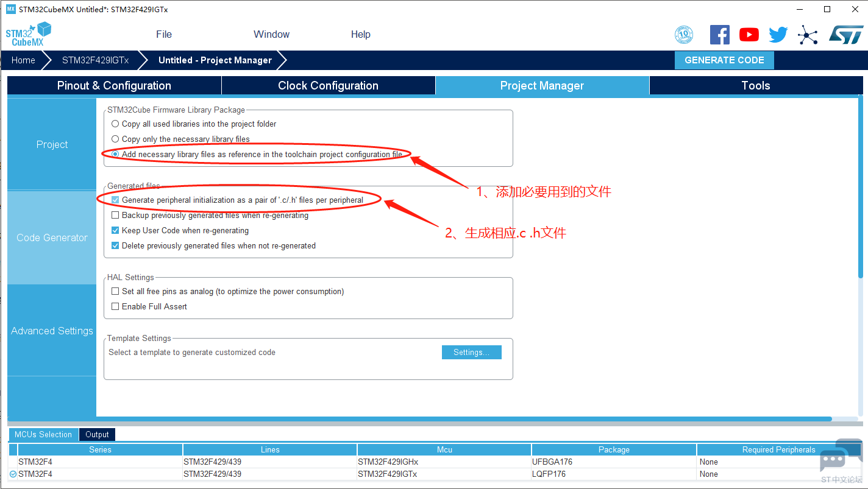Image resolution: width=868 pixels, height=489 pixels.
Task: Sort by Mcu column header
Action: click(x=444, y=449)
